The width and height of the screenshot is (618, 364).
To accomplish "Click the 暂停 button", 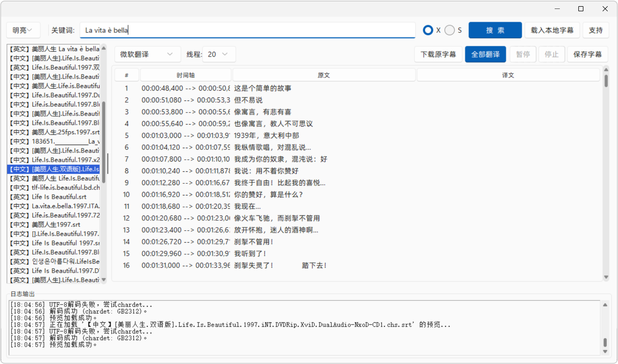I will (523, 54).
